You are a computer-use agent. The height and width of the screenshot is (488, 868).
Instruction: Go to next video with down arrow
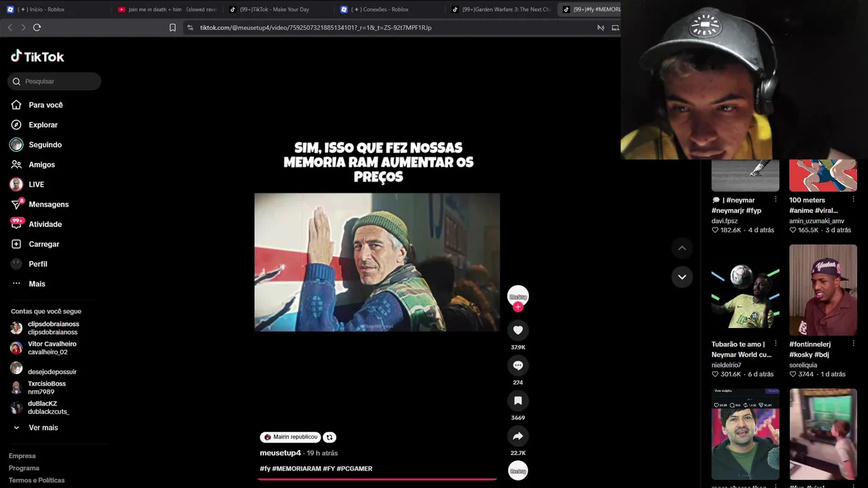click(x=682, y=277)
